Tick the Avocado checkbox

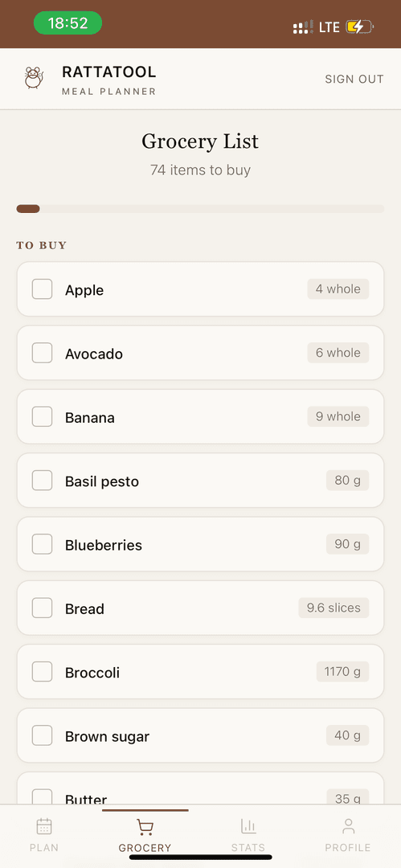pos(42,353)
